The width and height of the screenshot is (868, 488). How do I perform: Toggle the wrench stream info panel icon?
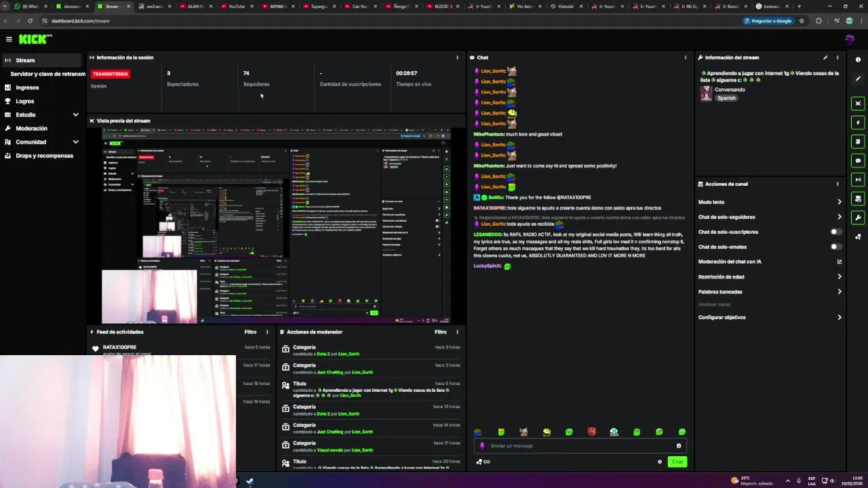[x=858, y=218]
